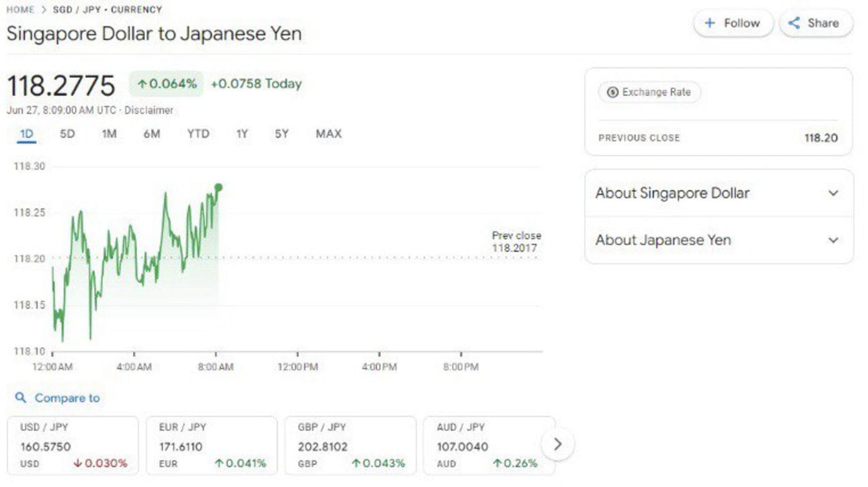Click the up arrow on AUD/JPY card

click(x=496, y=464)
